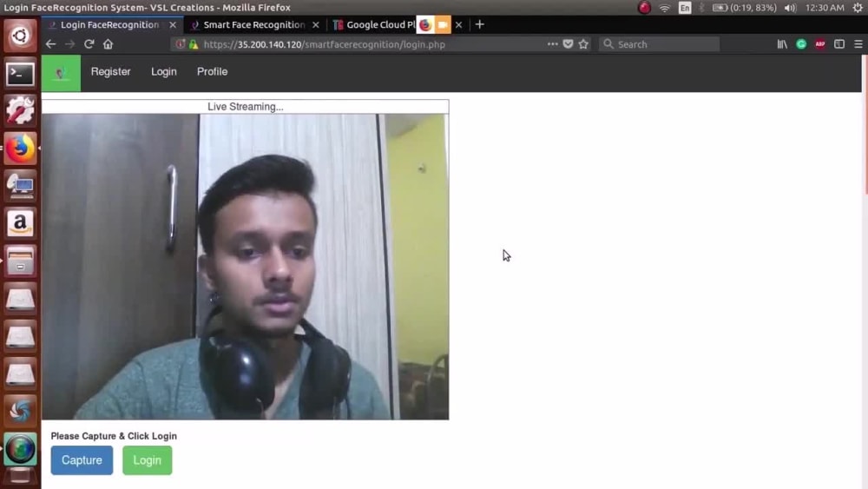Open the Login navbar link

tap(164, 71)
